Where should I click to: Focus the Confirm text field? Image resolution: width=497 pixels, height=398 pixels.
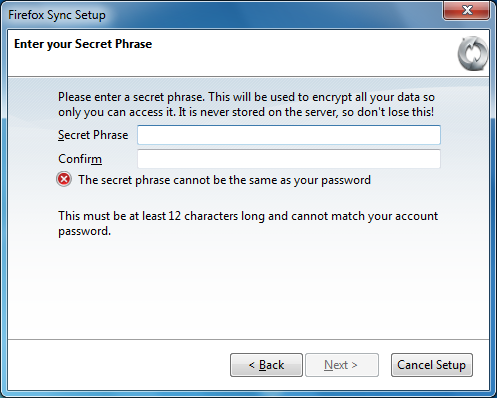click(x=289, y=159)
